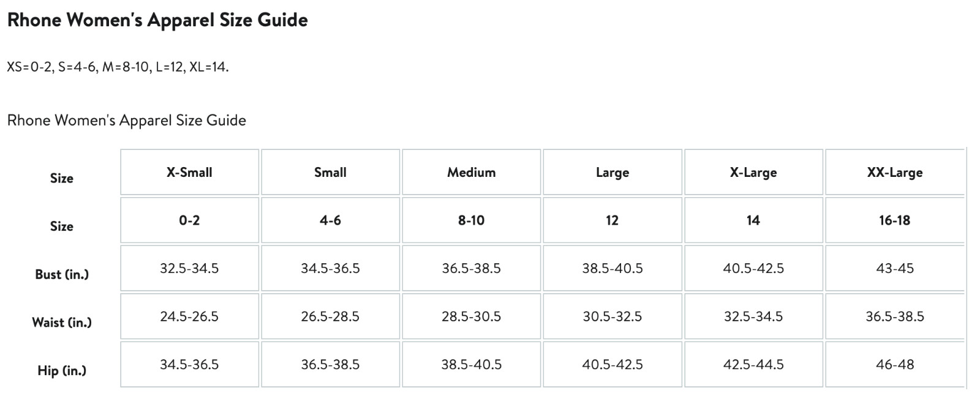Select the X-Small waist 24.5-26.5 cell
Viewport: 980px width, 396px height.
(x=189, y=316)
